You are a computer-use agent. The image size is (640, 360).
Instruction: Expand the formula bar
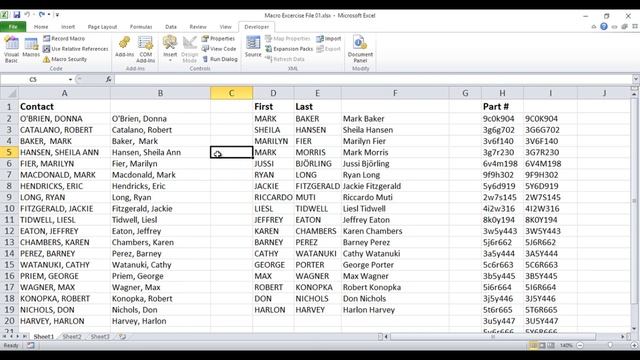point(636,79)
